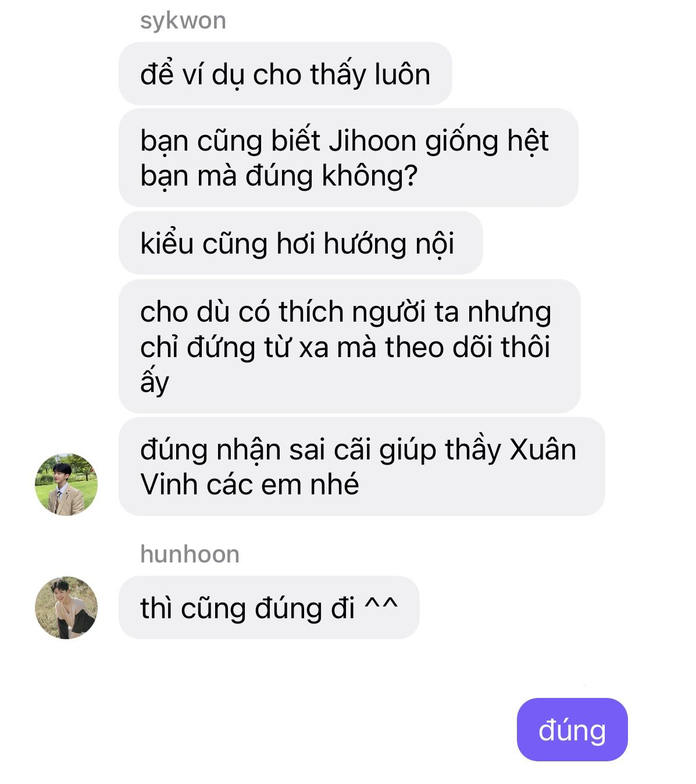Open sykwon's profile picture avatar

click(x=66, y=484)
